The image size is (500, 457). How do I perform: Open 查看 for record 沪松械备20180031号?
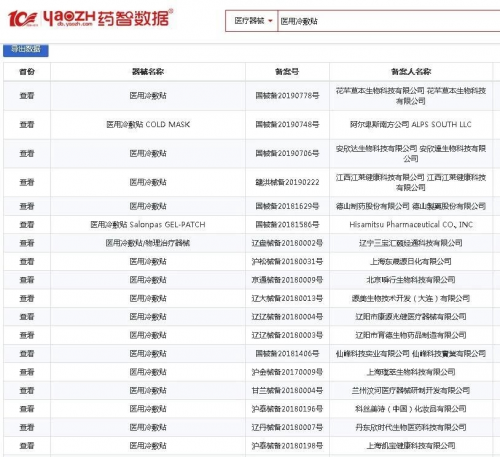[27, 262]
